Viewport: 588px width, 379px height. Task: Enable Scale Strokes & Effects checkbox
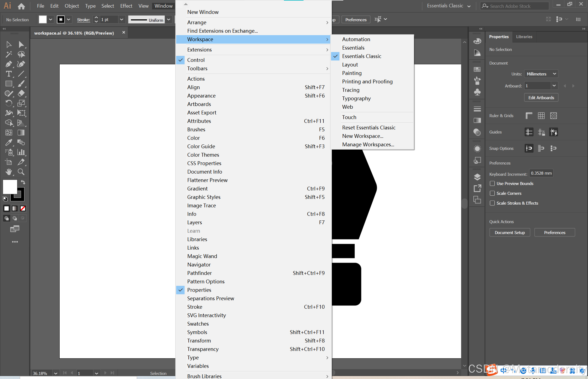[492, 203]
